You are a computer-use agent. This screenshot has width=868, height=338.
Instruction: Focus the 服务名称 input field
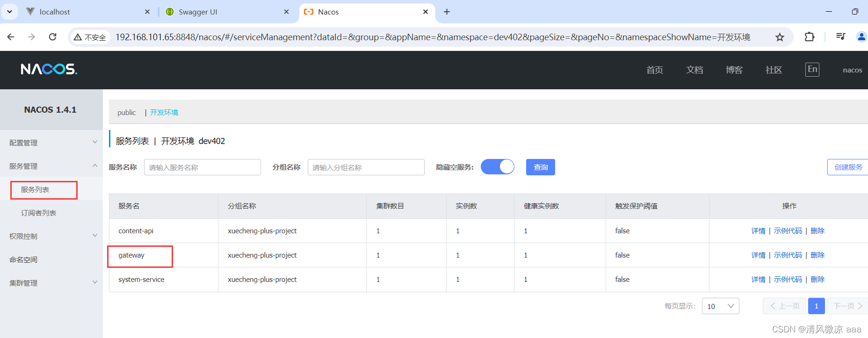(202, 167)
